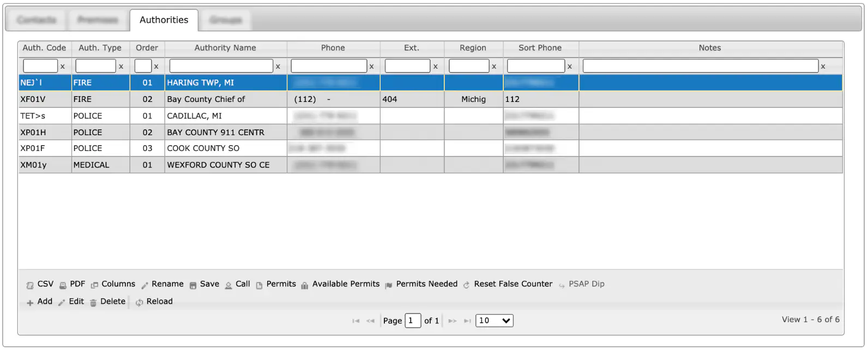Sort by the Order column header

(147, 48)
